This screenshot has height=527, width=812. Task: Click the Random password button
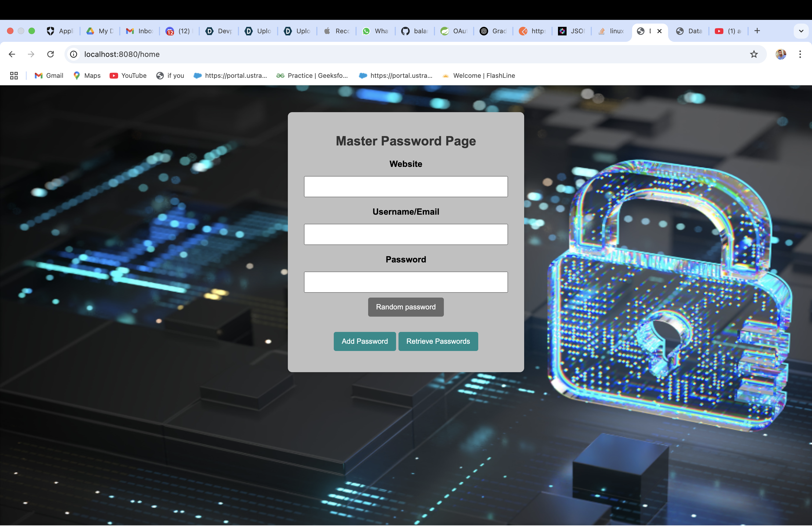pyautogui.click(x=406, y=307)
